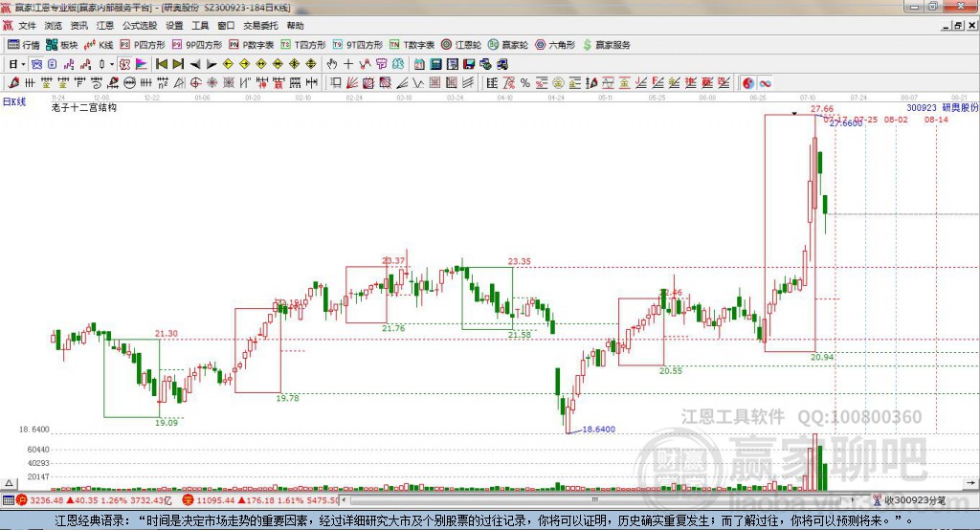
Task: Open the 文件 menu
Action: [x=27, y=26]
